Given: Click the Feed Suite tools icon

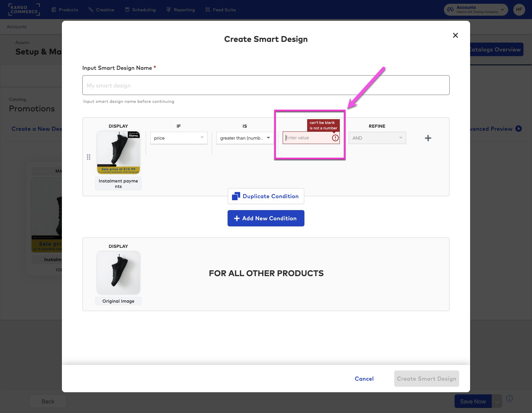Looking at the screenshot, I should 207,10.
